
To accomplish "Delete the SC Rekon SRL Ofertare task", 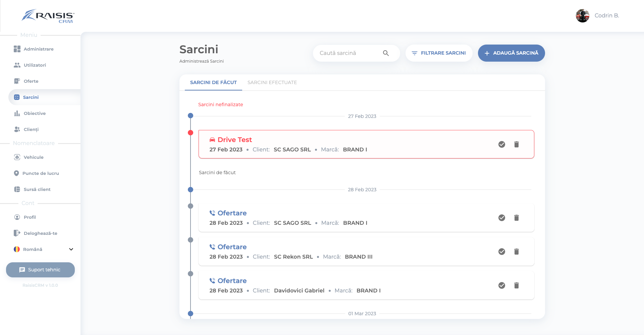I will point(516,252).
